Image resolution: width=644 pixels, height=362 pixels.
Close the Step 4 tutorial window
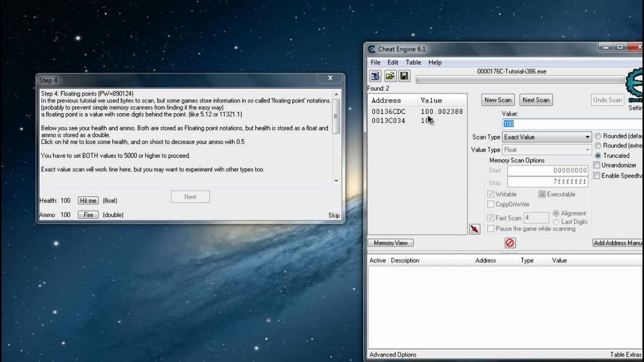click(x=330, y=78)
